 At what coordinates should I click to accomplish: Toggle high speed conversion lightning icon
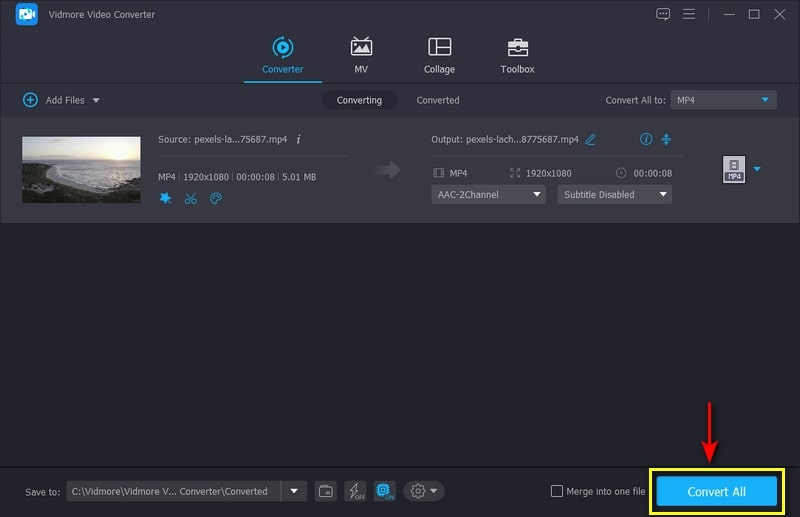coord(355,491)
